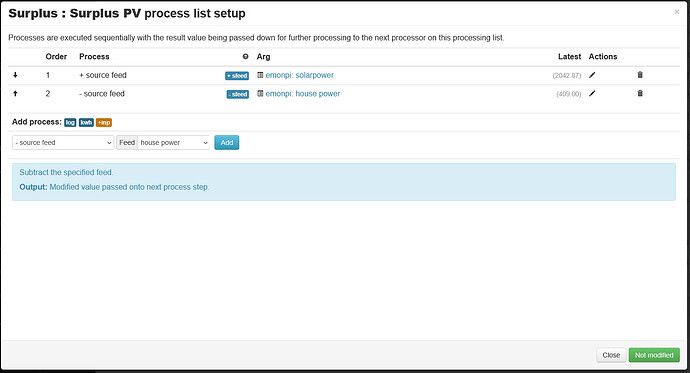Delete the house power process trash icon

pyautogui.click(x=640, y=93)
